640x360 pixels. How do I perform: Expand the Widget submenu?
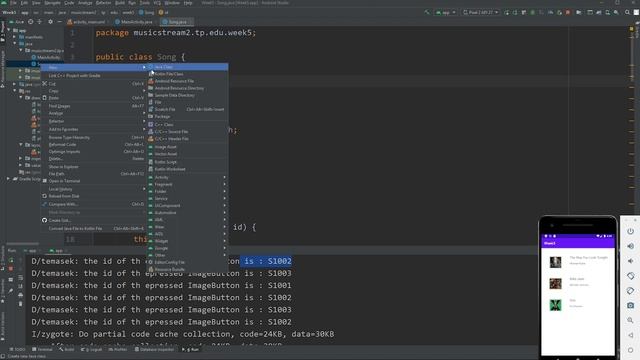click(x=187, y=241)
